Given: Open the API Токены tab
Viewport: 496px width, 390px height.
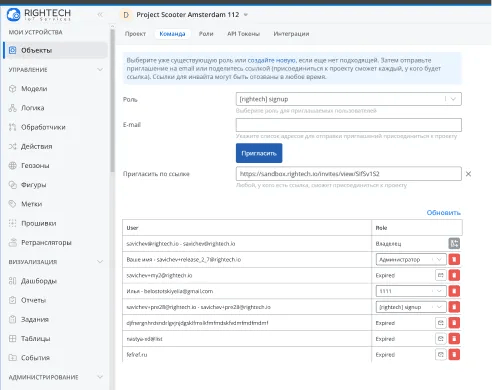Looking at the screenshot, I should 243,34.
